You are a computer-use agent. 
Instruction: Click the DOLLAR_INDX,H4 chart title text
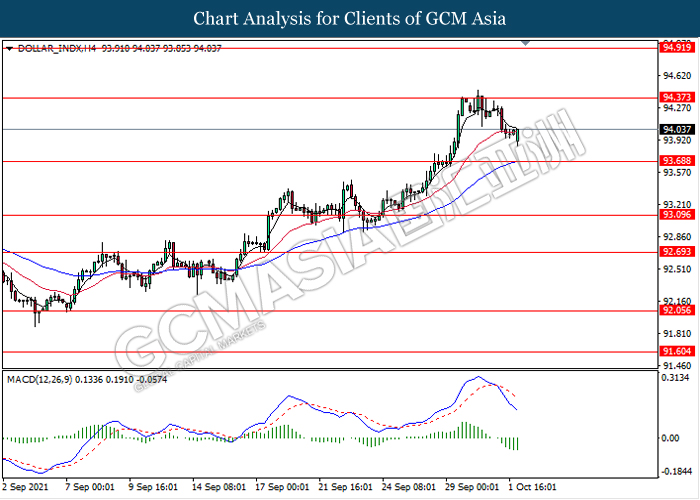[x=57, y=48]
